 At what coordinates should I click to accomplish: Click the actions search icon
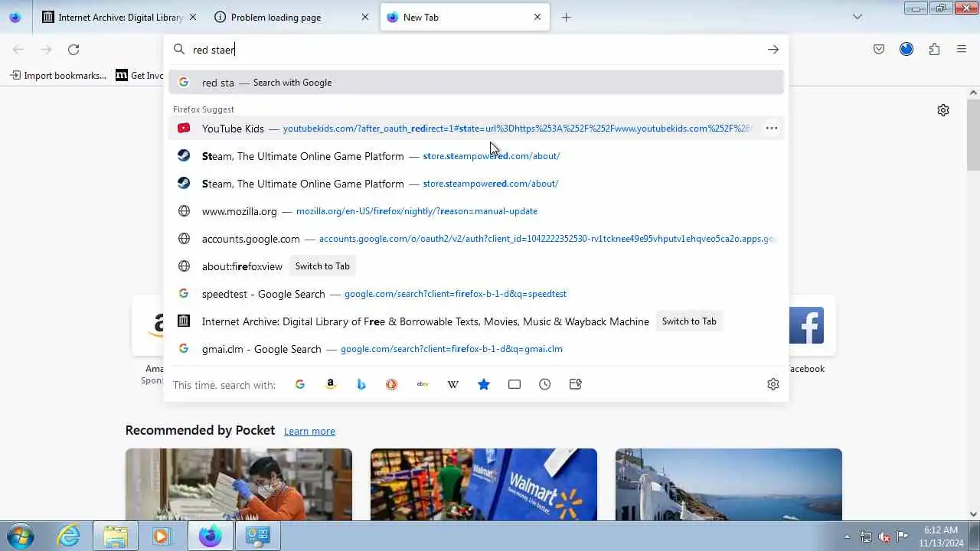pos(576,384)
